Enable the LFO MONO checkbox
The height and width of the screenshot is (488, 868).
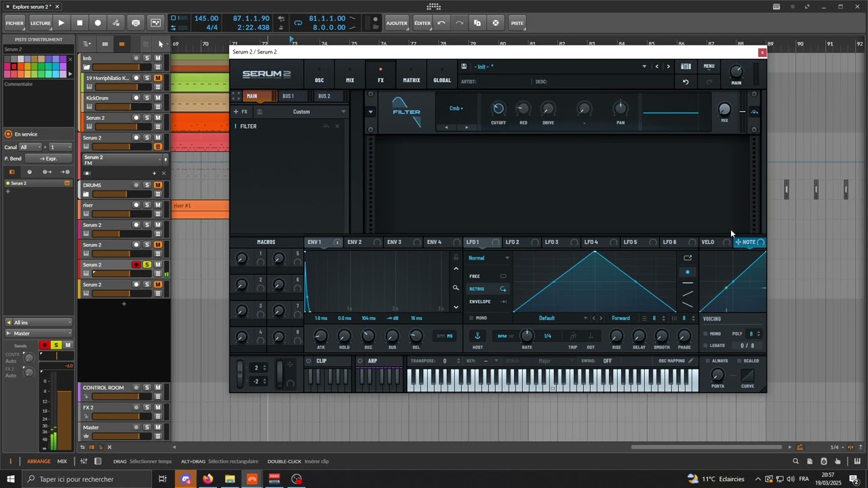point(471,318)
